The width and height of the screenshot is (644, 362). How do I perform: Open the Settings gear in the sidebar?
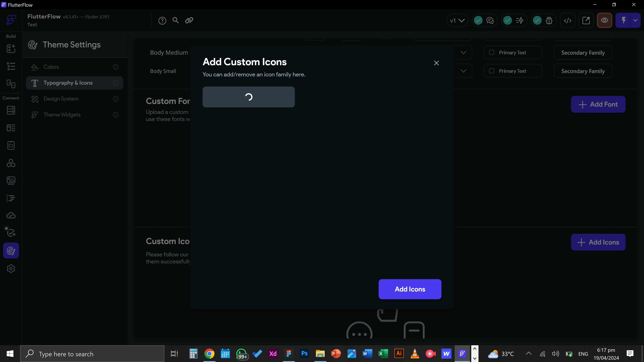(11, 268)
